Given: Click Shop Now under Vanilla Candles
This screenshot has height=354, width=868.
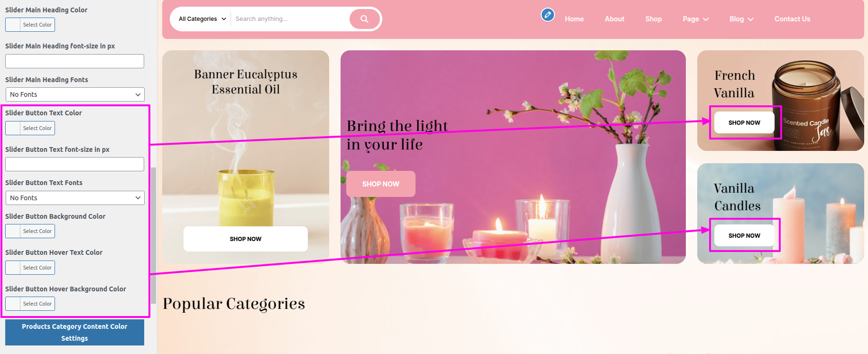Looking at the screenshot, I should pyautogui.click(x=744, y=235).
